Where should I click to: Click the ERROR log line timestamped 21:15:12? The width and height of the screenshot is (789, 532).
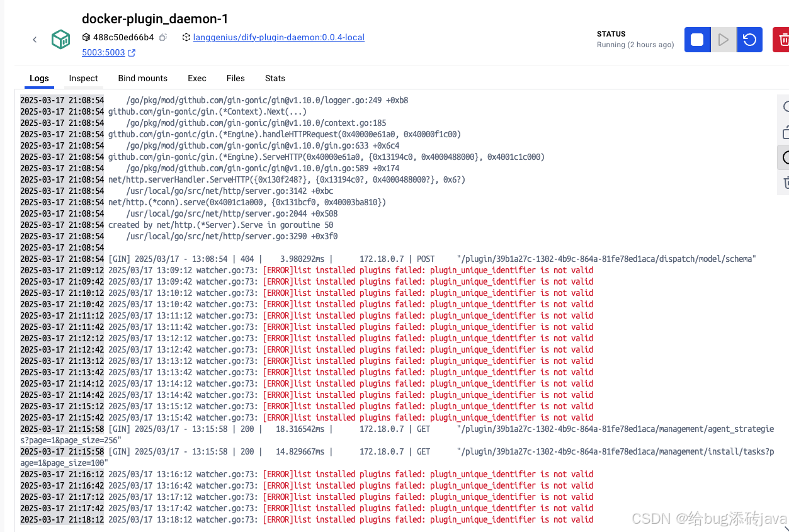pyautogui.click(x=307, y=406)
